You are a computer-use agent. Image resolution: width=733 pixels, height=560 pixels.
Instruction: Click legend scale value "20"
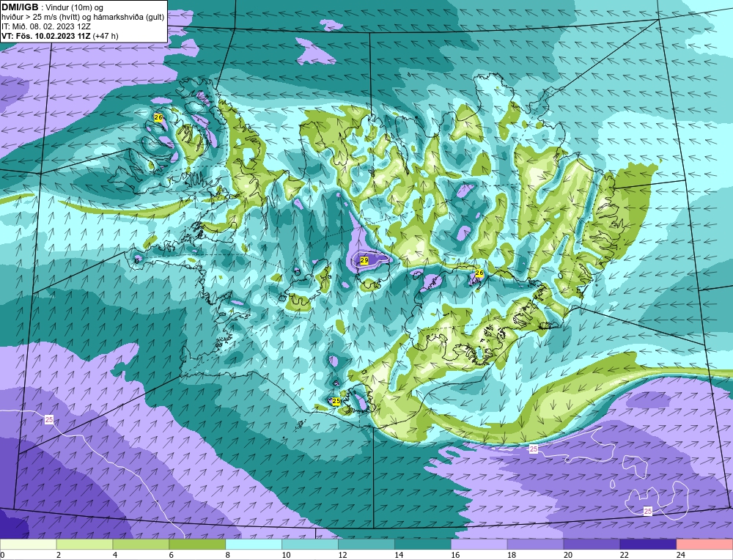(x=568, y=555)
